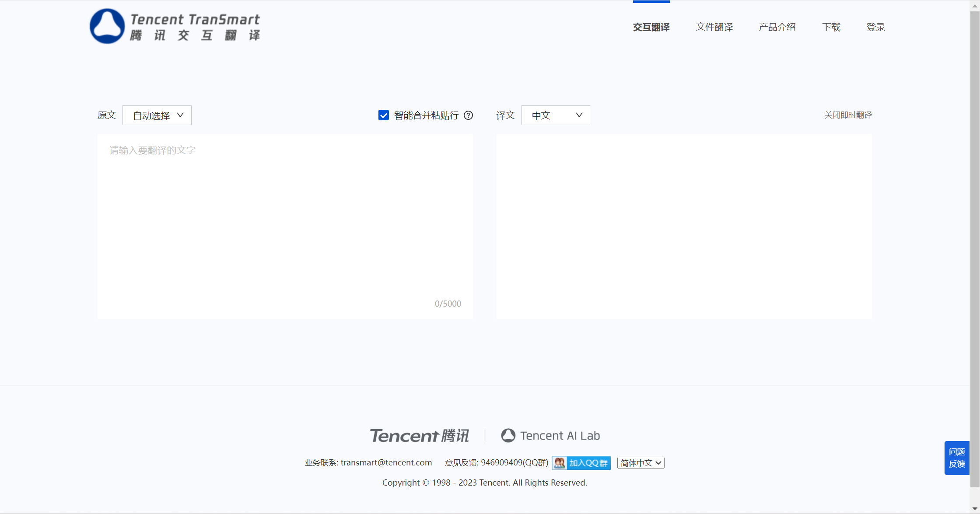Open the 智能合并粘贴行 help tooltip icon
980x514 pixels.
point(469,115)
